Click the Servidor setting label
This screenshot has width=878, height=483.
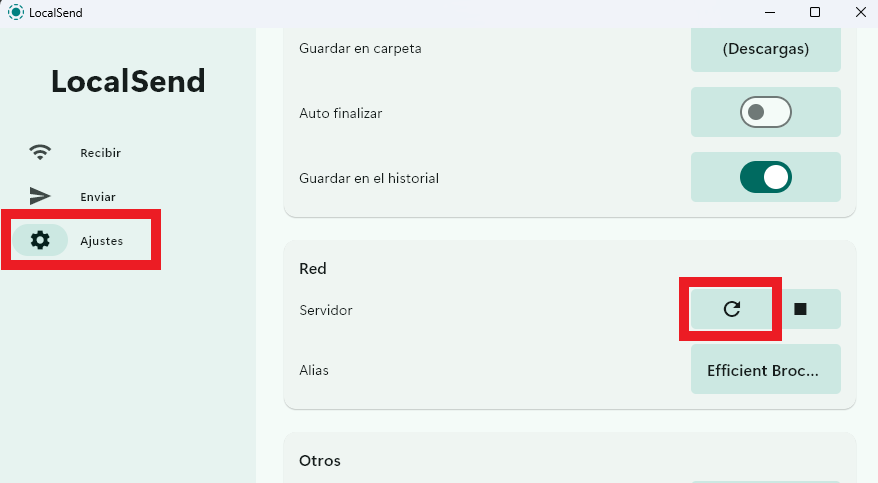[326, 310]
